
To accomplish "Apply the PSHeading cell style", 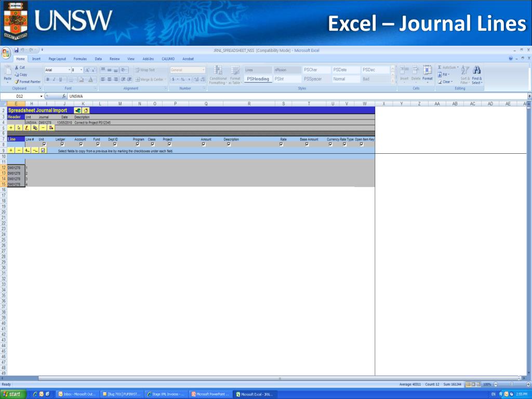I will (x=258, y=79).
